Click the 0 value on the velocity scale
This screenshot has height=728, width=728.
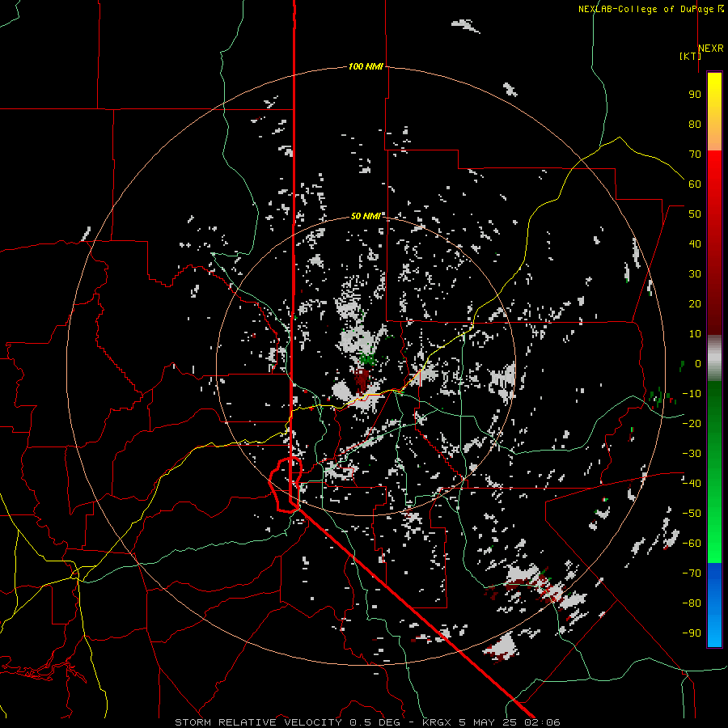click(697, 363)
